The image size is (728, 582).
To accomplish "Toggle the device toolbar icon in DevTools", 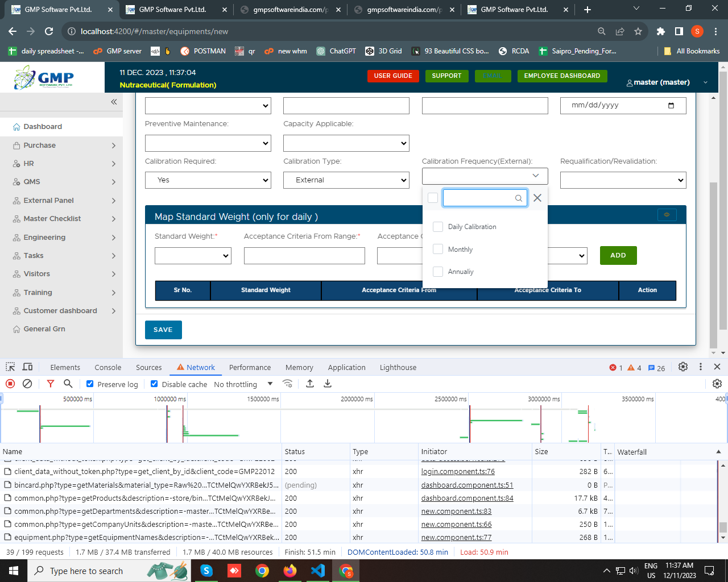I will [x=27, y=367].
